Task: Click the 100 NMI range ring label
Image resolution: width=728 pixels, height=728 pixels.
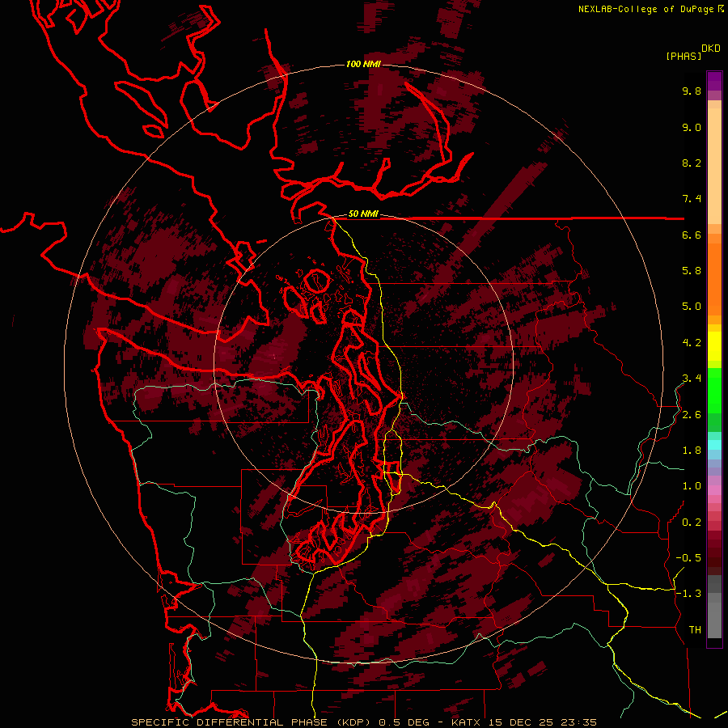Action: (363, 64)
